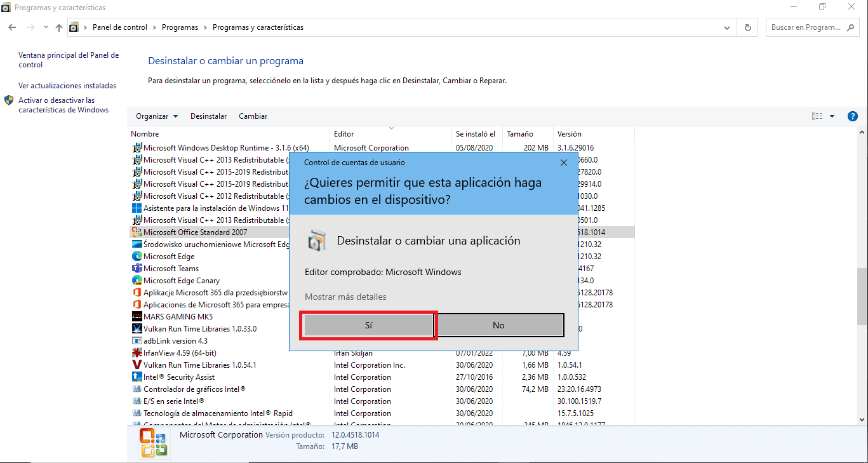
Task: Sort by the Versión column header
Action: (x=594, y=134)
